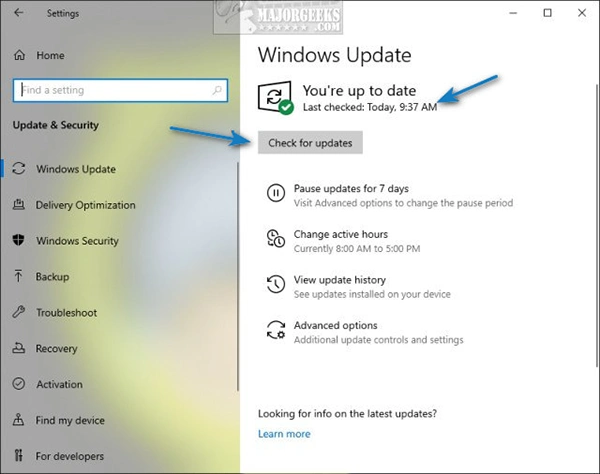The width and height of the screenshot is (600, 474).
Task: Click the Backup upward arrow icon
Action: click(x=18, y=276)
